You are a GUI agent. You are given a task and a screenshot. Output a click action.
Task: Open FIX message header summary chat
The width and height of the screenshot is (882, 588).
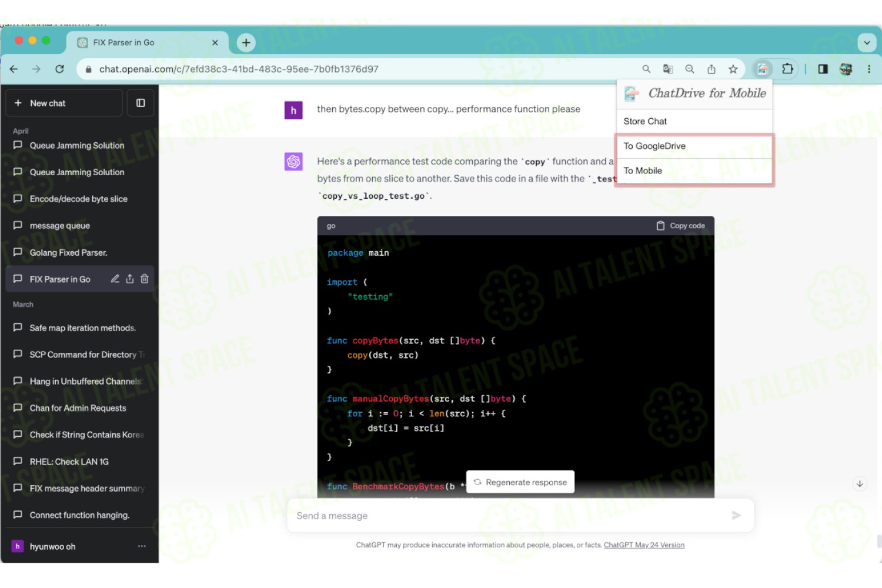pyautogui.click(x=79, y=489)
